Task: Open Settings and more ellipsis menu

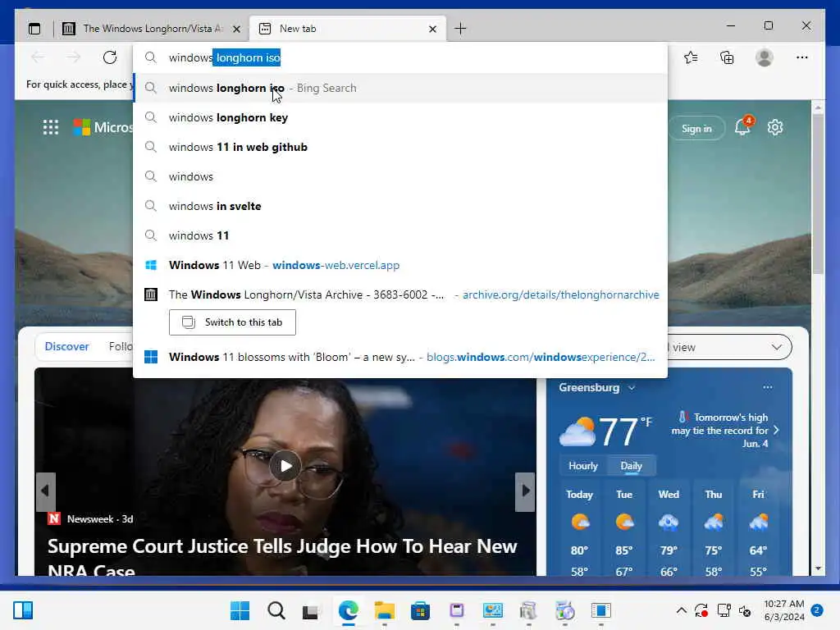Action: coord(802,57)
